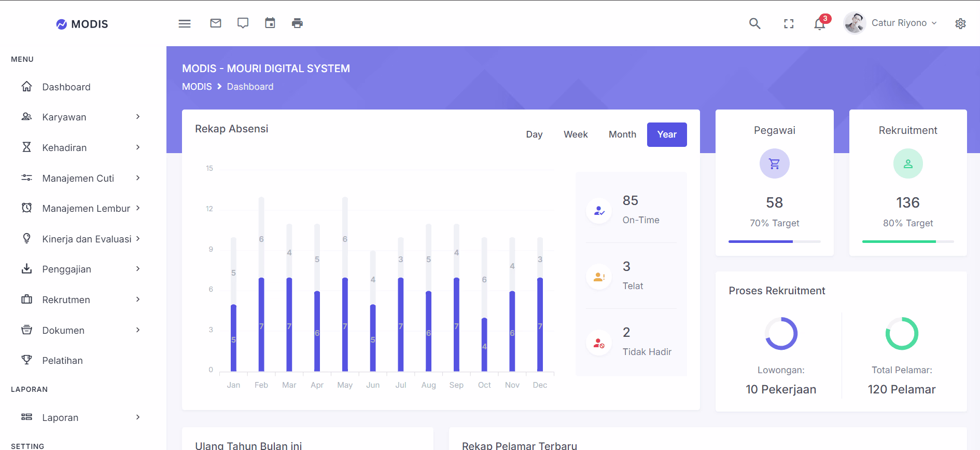
Task: Switch chart to Month view
Action: 622,134
